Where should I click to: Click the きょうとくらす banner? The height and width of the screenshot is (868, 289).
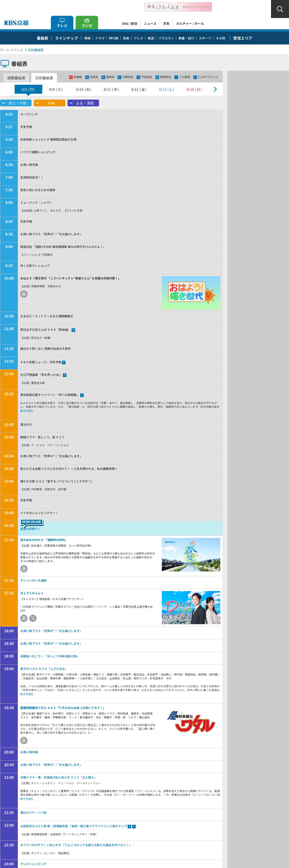pyautogui.click(x=178, y=7)
